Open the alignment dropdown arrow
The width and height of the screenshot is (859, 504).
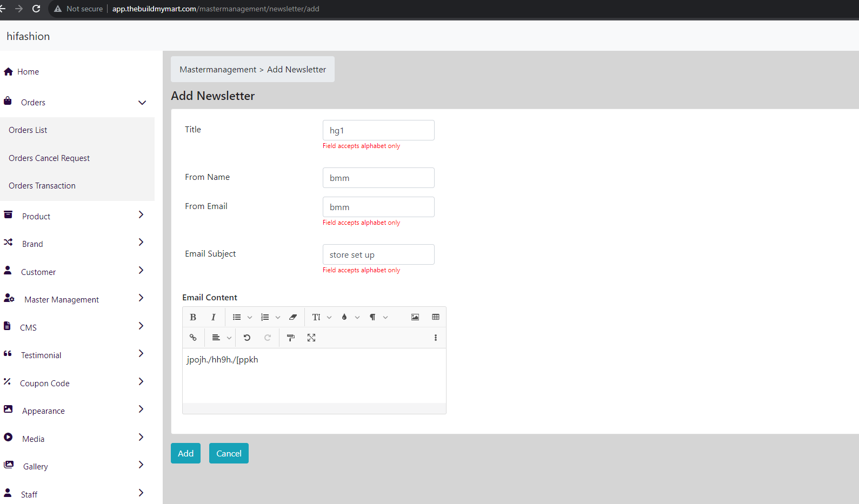click(229, 338)
